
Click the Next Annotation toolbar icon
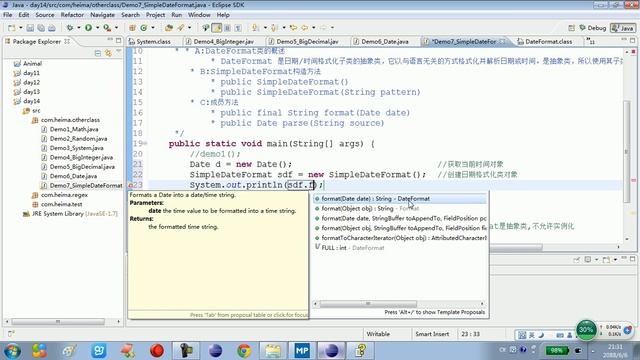click(256, 28)
